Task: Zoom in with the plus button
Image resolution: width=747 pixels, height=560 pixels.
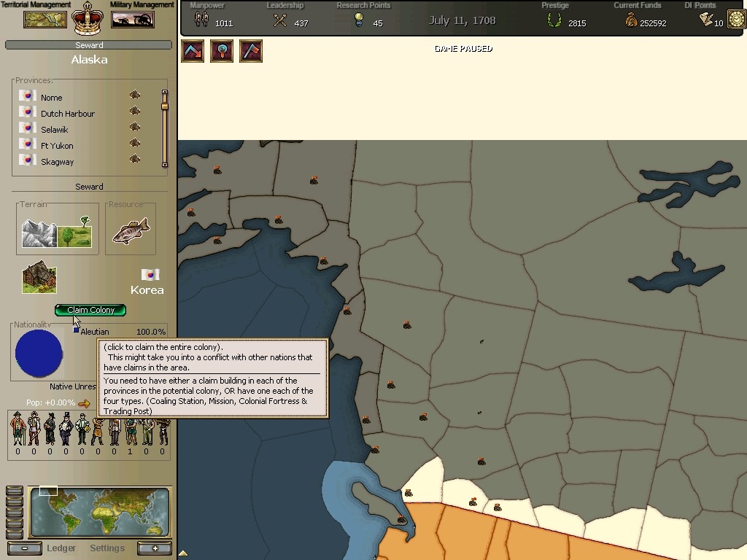Action: pyautogui.click(x=155, y=548)
